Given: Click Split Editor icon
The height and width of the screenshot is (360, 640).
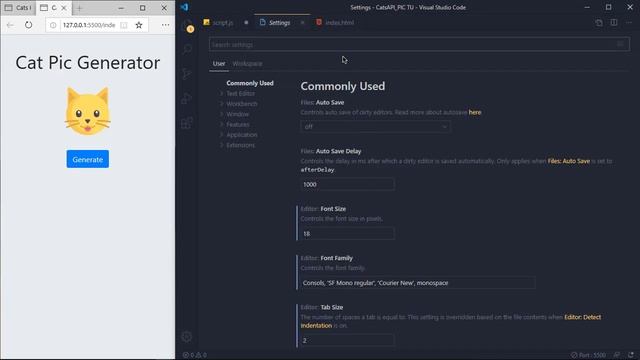Looking at the screenshot, I should pyautogui.click(x=614, y=23).
